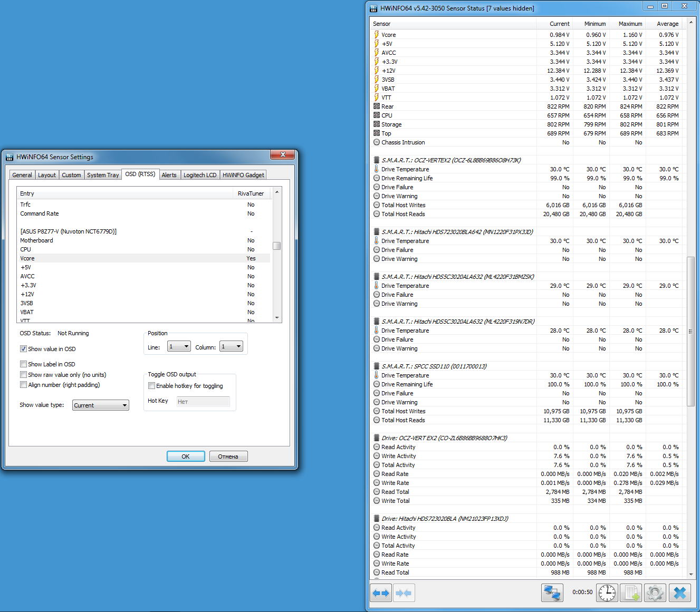Click the Rear fan icon in Sensor Status

coord(377,106)
